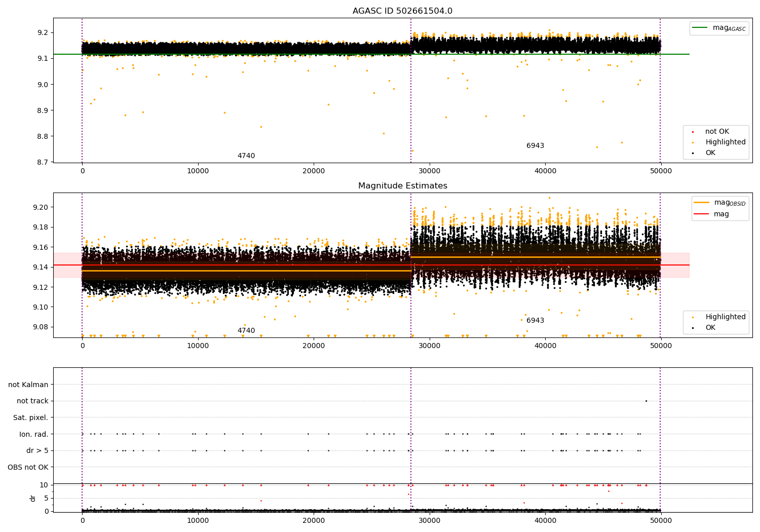The image size is (760, 532).
Task: Click the 6943 label in Magnitude Estimates plot
Action: (x=535, y=321)
